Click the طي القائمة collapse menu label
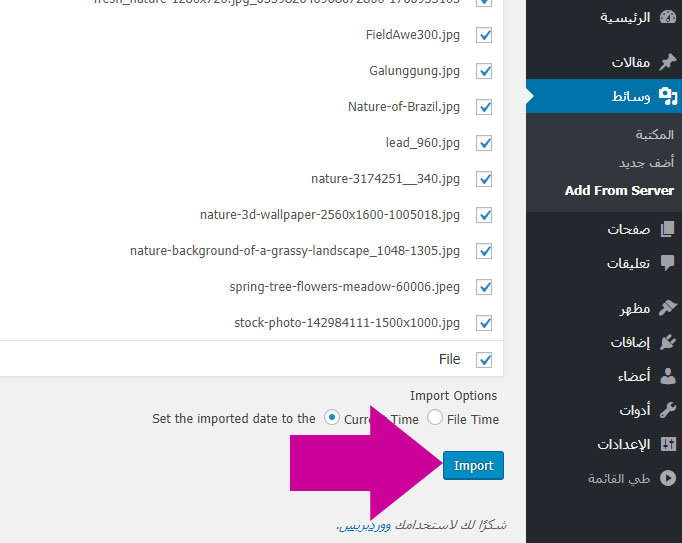This screenshot has height=543, width=682. [x=619, y=479]
